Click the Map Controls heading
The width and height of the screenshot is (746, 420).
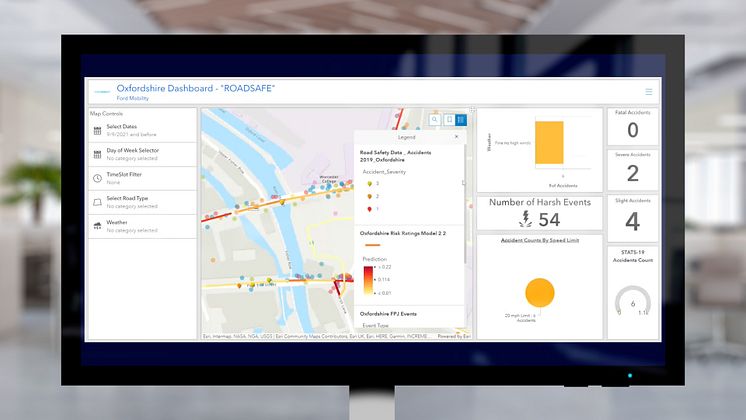[106, 114]
